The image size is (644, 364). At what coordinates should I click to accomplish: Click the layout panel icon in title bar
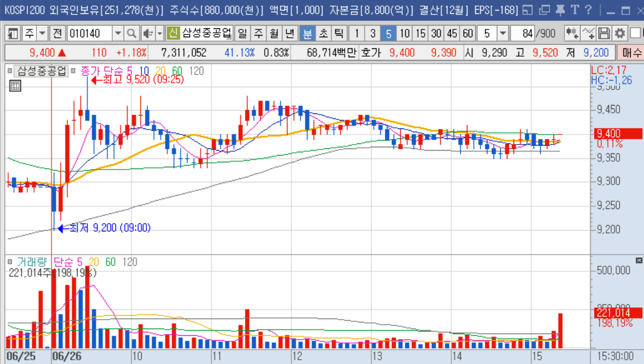tap(528, 10)
